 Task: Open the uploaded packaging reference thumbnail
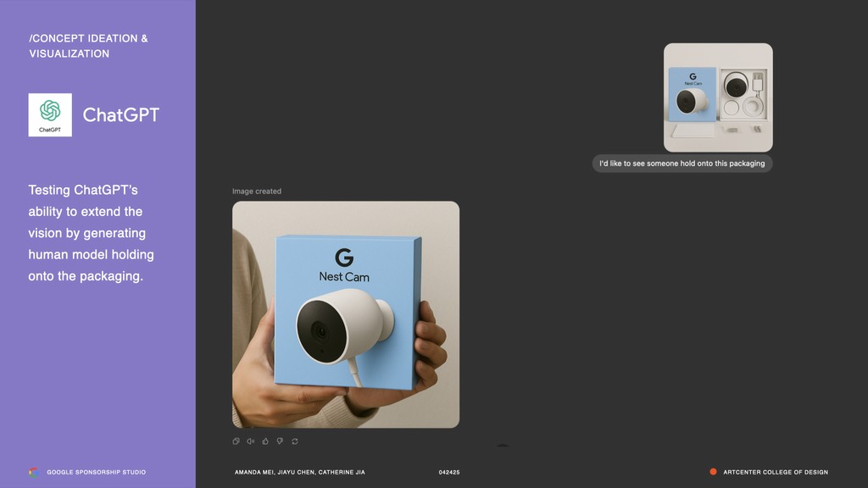[x=718, y=97]
